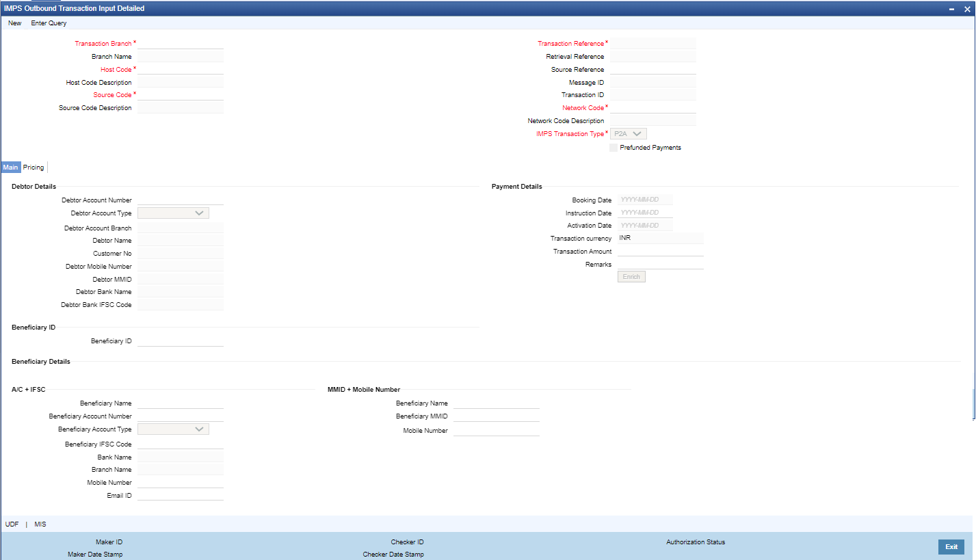Click the beneficiary Branch Name field
This screenshot has width=976, height=560.
point(181,469)
